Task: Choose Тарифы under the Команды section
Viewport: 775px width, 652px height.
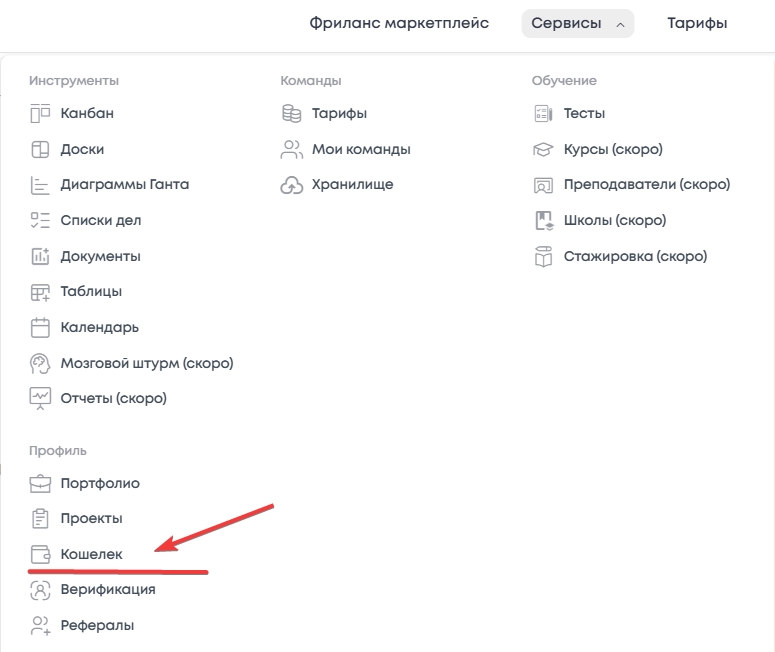Action: coord(339,113)
